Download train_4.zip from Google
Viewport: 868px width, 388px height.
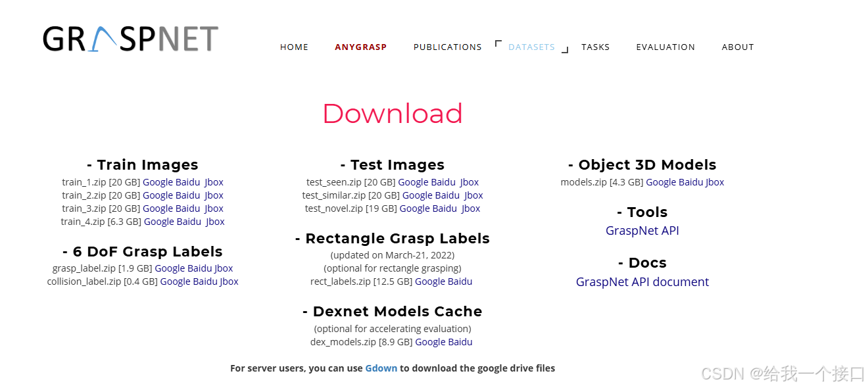[x=159, y=222]
